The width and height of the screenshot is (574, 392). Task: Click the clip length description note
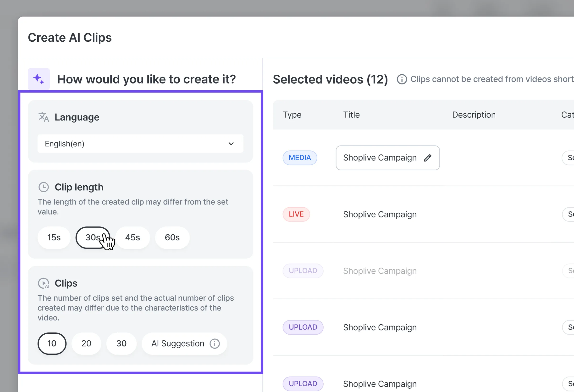133,207
